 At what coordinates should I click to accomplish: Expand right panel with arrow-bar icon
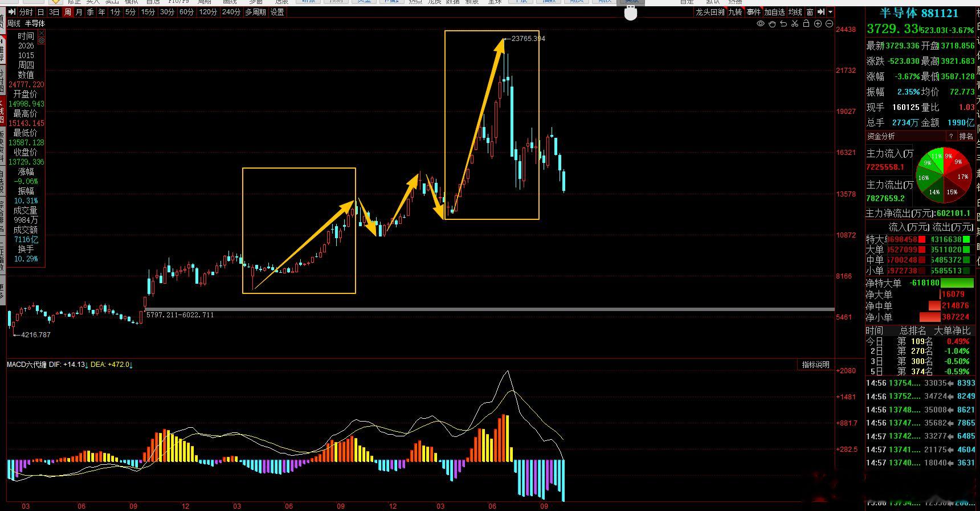point(821,12)
